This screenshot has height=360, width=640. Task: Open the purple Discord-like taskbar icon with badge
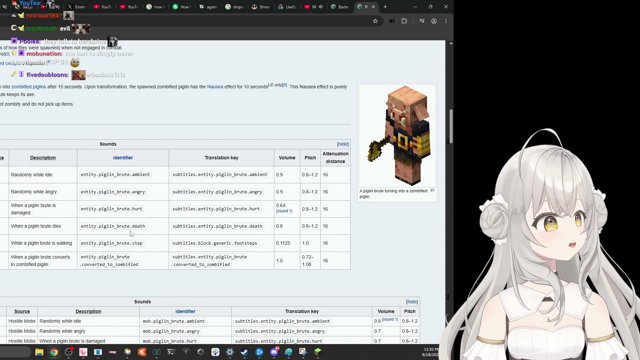[274, 352]
